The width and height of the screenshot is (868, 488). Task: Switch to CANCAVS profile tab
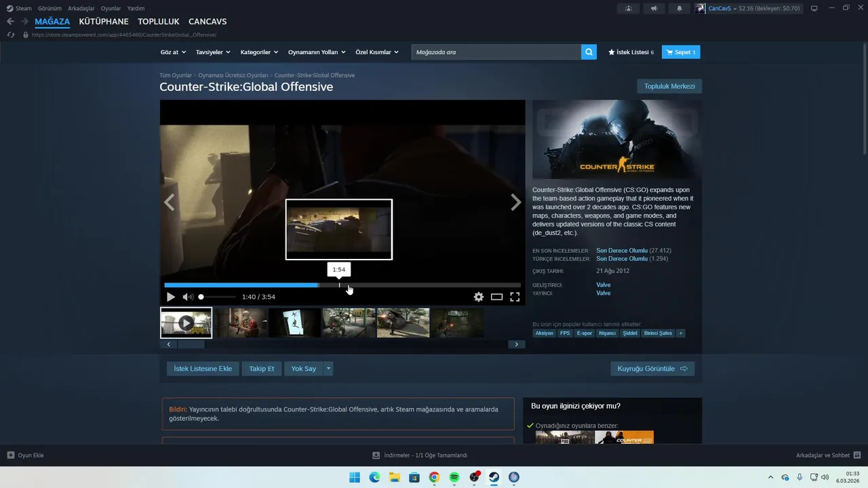point(208,22)
